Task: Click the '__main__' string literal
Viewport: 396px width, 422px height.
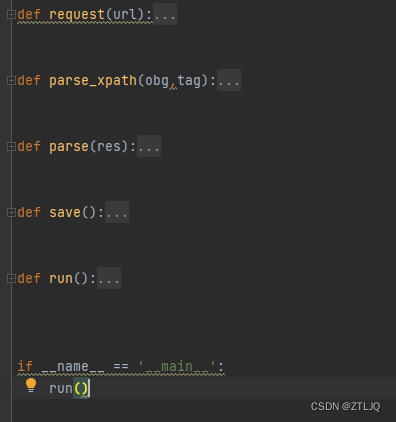Action: click(177, 367)
